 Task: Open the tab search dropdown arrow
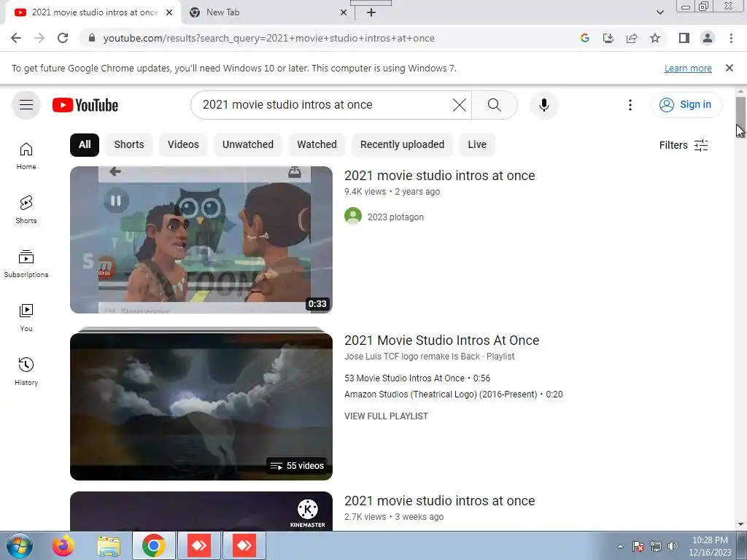[x=659, y=12]
